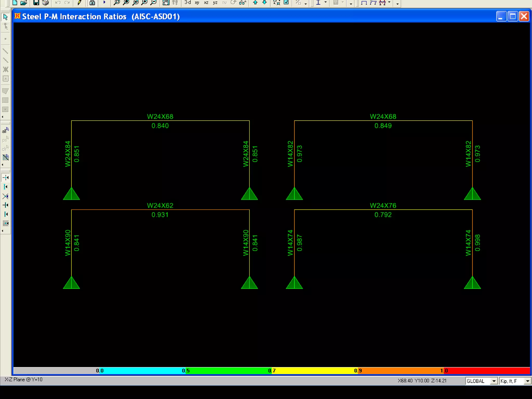This screenshot has width=532, height=399.
Task: Open the Kip, ft, F units dropdown
Action: click(527, 381)
